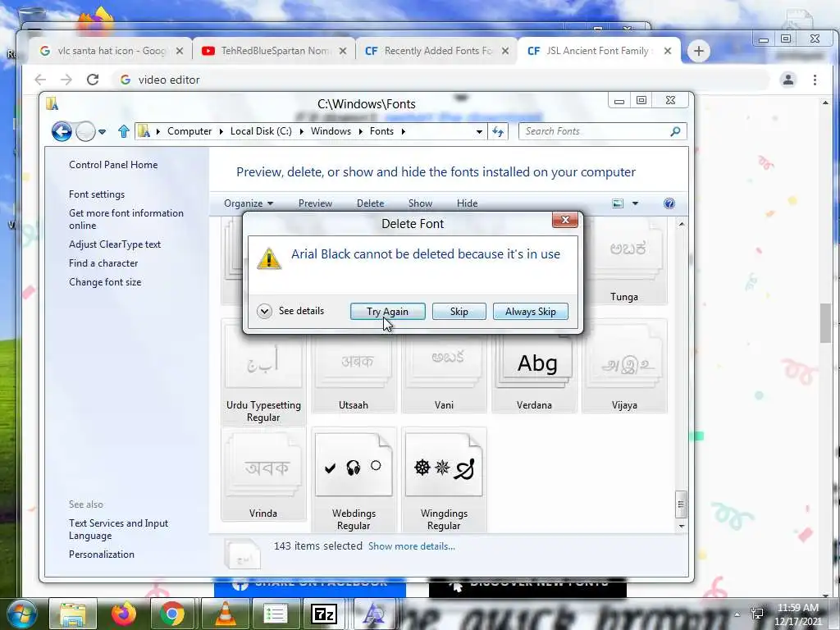This screenshot has height=630, width=840.
Task: Click the search magnifier icon
Action: tap(675, 131)
